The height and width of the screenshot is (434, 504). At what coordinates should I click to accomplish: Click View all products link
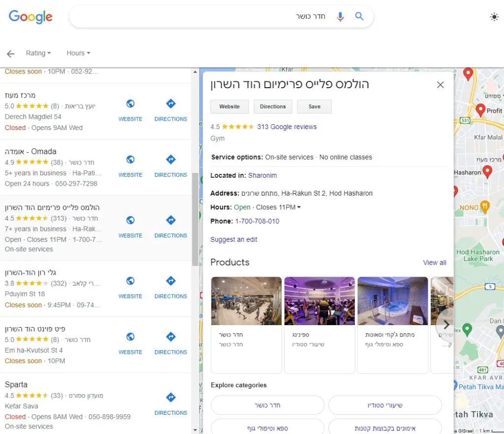(x=434, y=263)
